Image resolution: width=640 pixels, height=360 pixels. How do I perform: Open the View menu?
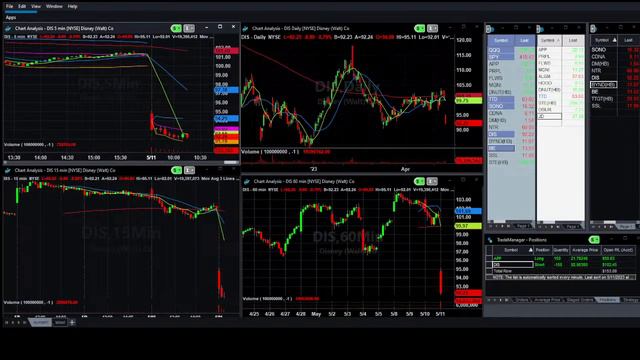click(36, 7)
